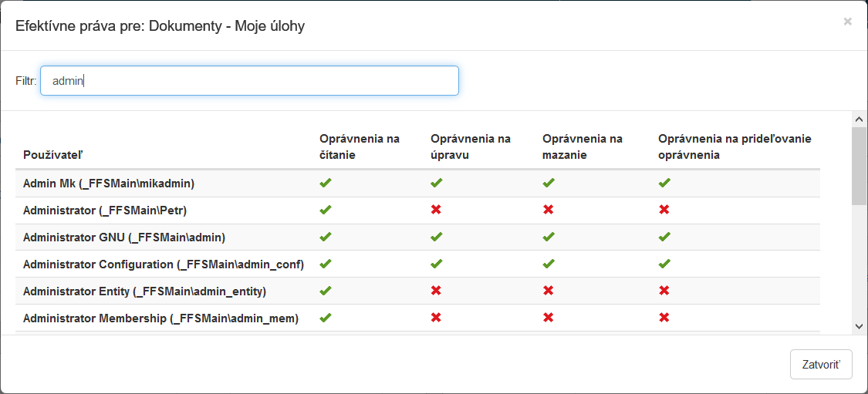The image size is (868, 394).
Task: Click the Oprávnenia na mazanie column header
Action: tap(583, 146)
